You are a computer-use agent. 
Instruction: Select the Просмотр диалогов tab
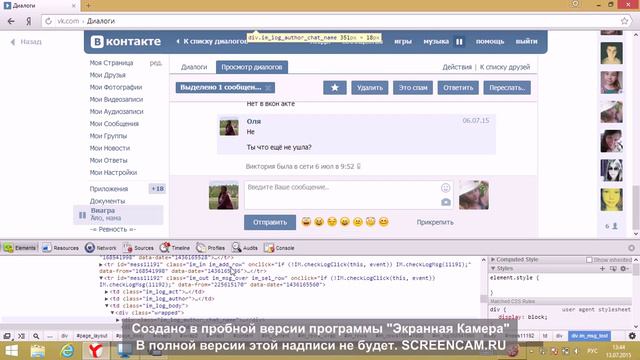click(x=252, y=67)
